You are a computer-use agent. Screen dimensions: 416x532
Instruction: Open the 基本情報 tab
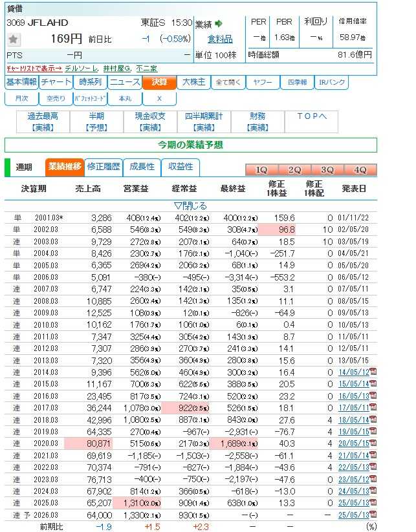click(21, 82)
